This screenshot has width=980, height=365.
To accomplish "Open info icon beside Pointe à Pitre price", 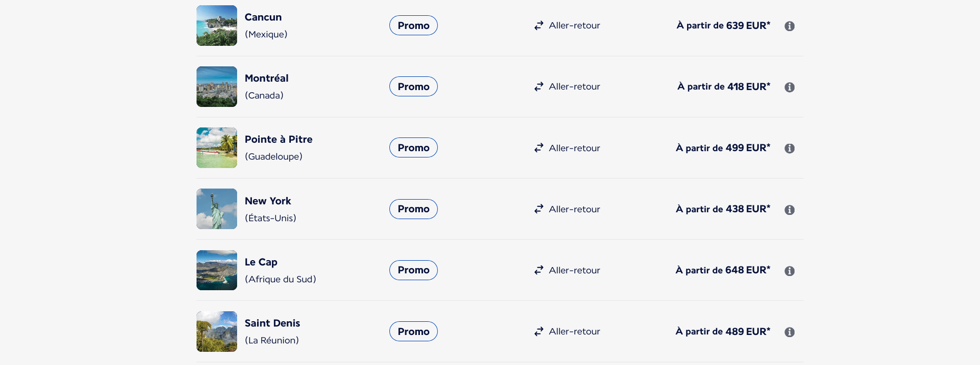I will tap(789, 149).
